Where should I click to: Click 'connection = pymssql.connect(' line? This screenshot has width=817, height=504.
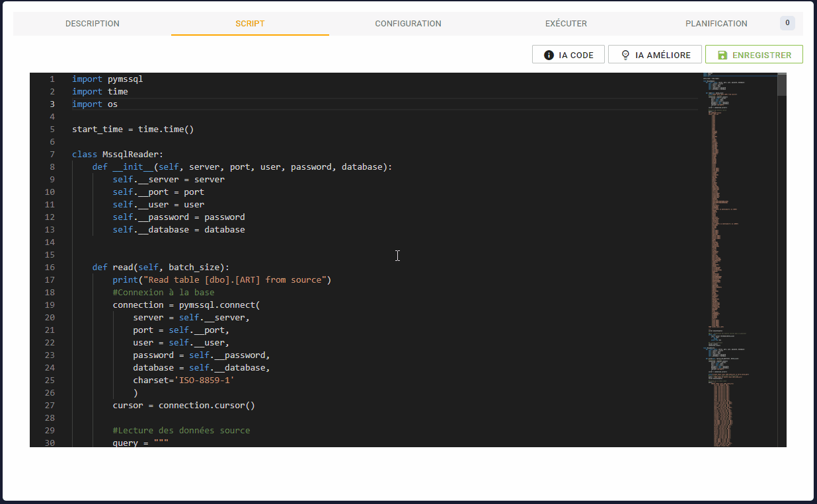[x=186, y=305]
